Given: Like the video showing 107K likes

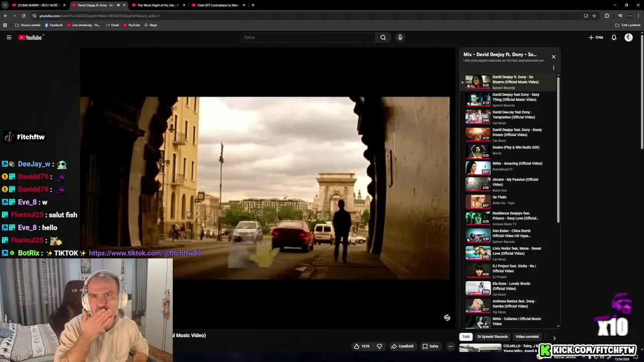Looking at the screenshot, I should click(362, 346).
